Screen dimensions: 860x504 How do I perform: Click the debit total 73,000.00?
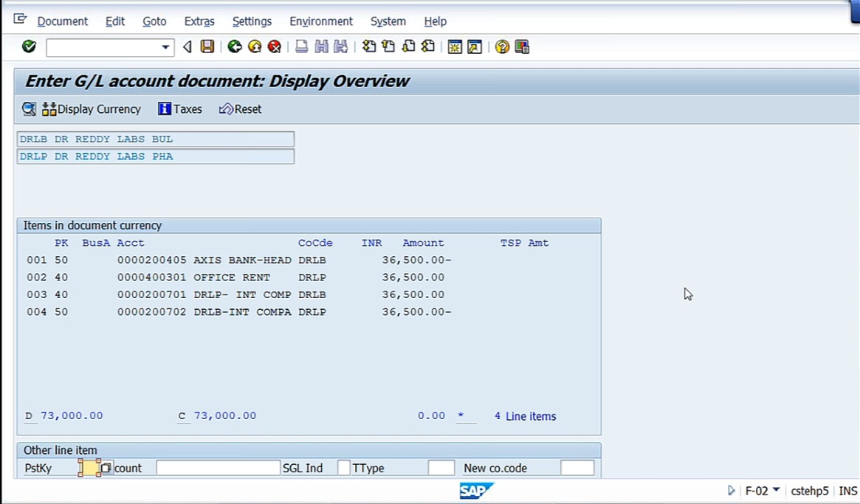click(x=72, y=415)
